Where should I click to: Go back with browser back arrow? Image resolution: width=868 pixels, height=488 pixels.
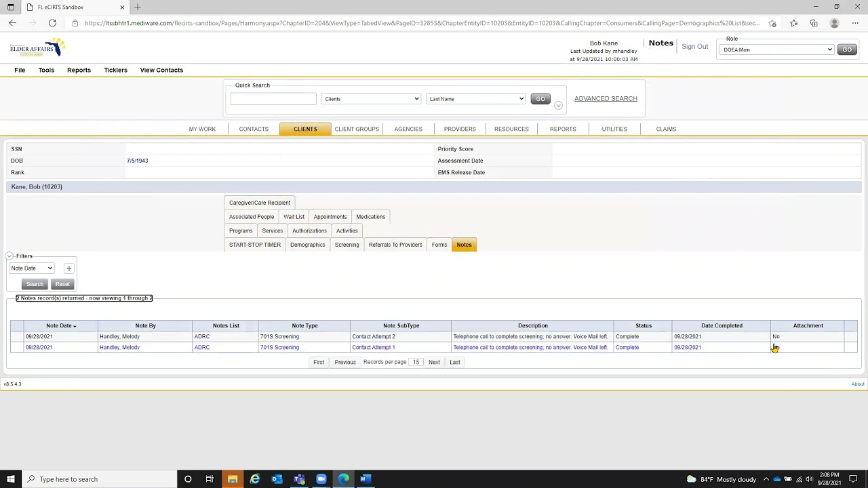(12, 23)
